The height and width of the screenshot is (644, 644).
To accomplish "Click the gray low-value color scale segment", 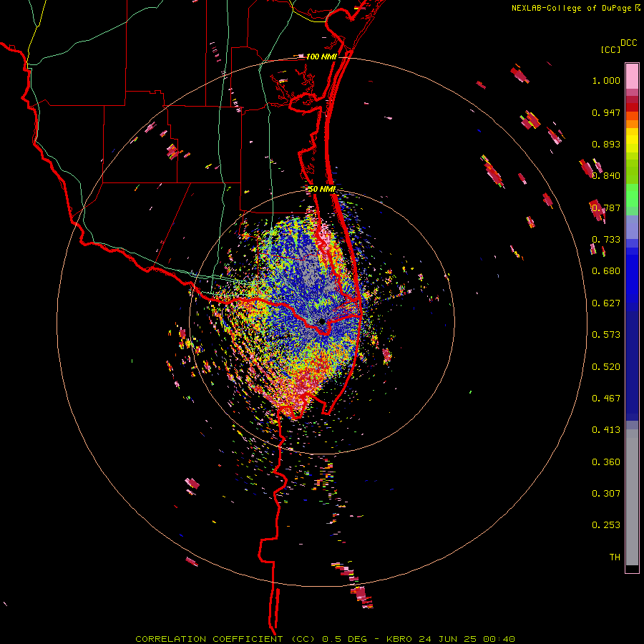I will (632, 497).
